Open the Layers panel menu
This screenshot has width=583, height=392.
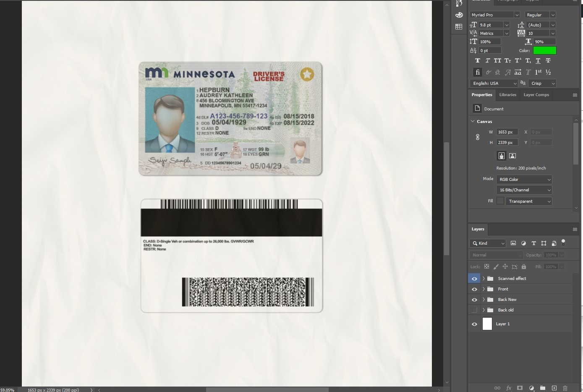point(575,229)
